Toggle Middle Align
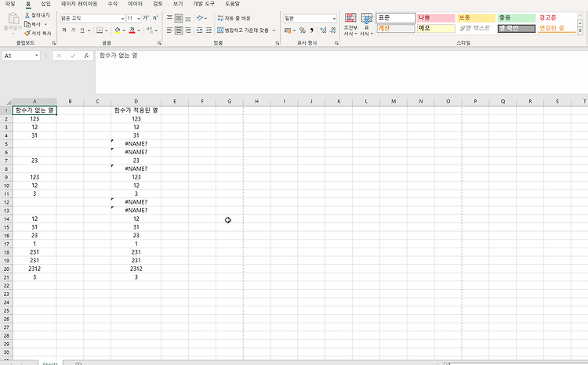 [179, 18]
